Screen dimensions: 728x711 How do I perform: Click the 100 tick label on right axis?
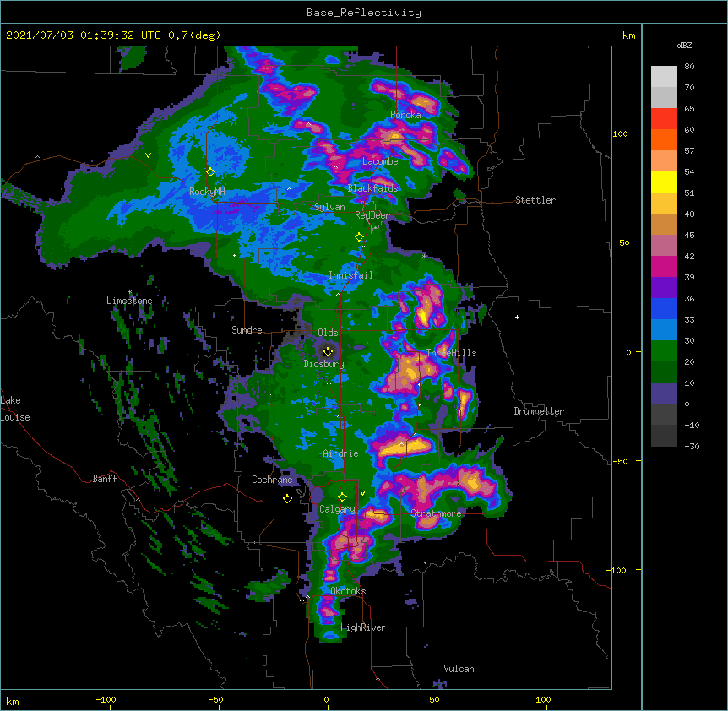click(620, 133)
